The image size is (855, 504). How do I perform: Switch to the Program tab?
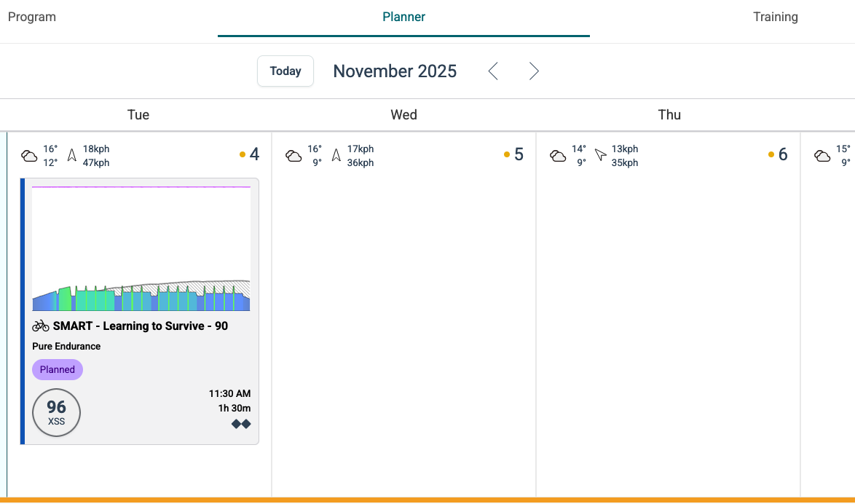pos(32,17)
